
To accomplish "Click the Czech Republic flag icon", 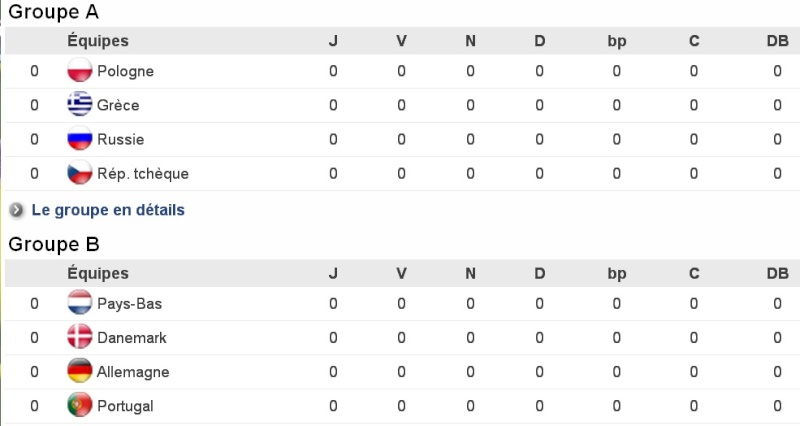I will (80, 173).
